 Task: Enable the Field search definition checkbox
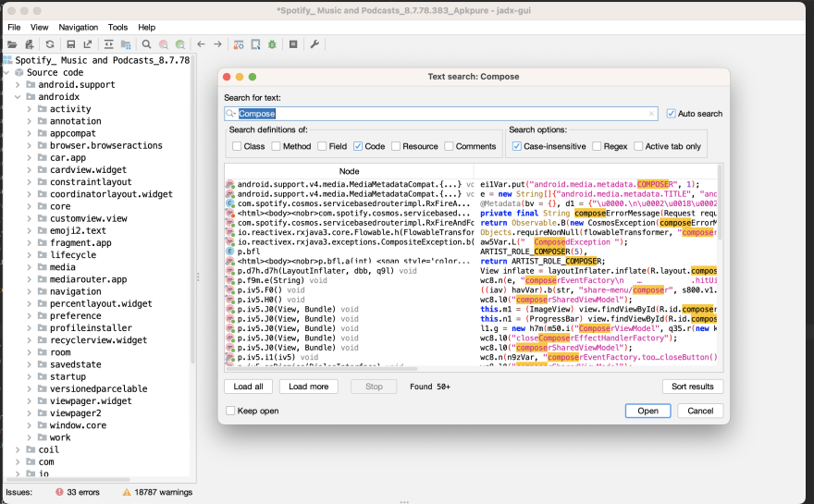coord(322,146)
